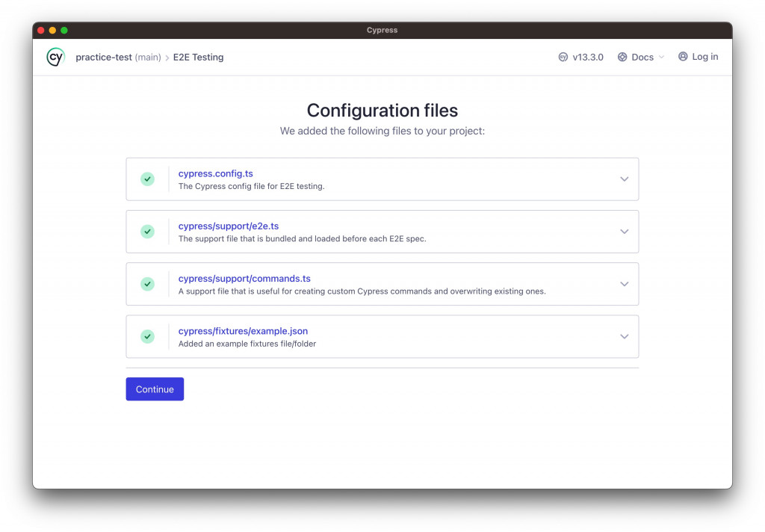
Task: Click the green check for cypress.config.ts
Action: [x=147, y=179]
